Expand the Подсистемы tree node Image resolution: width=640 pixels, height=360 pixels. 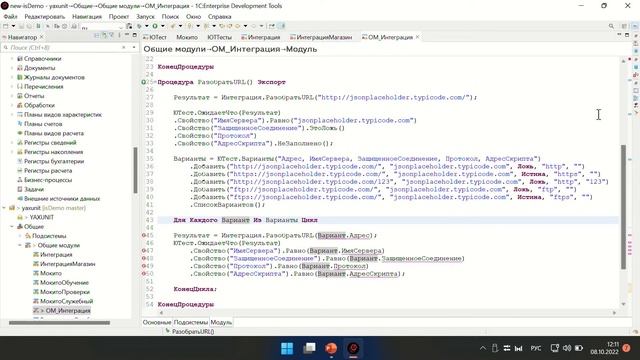(20, 236)
